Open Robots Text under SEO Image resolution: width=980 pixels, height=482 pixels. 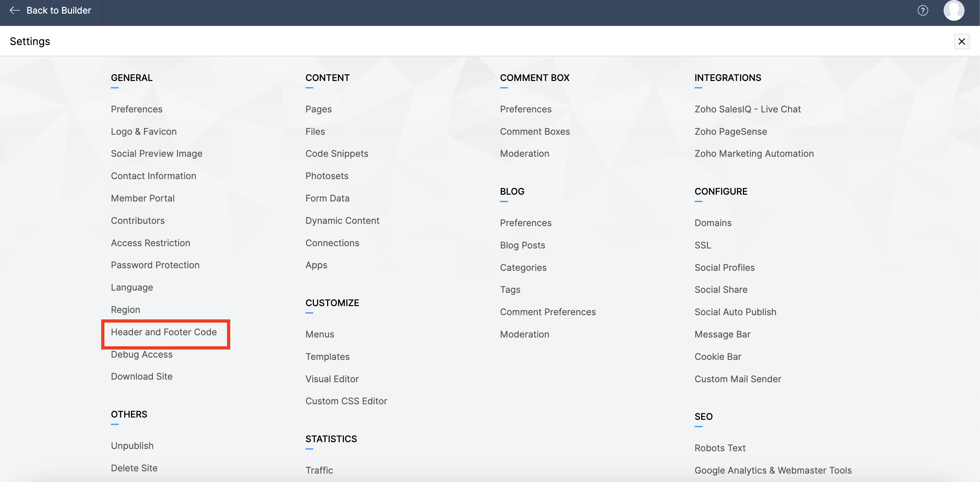point(720,448)
